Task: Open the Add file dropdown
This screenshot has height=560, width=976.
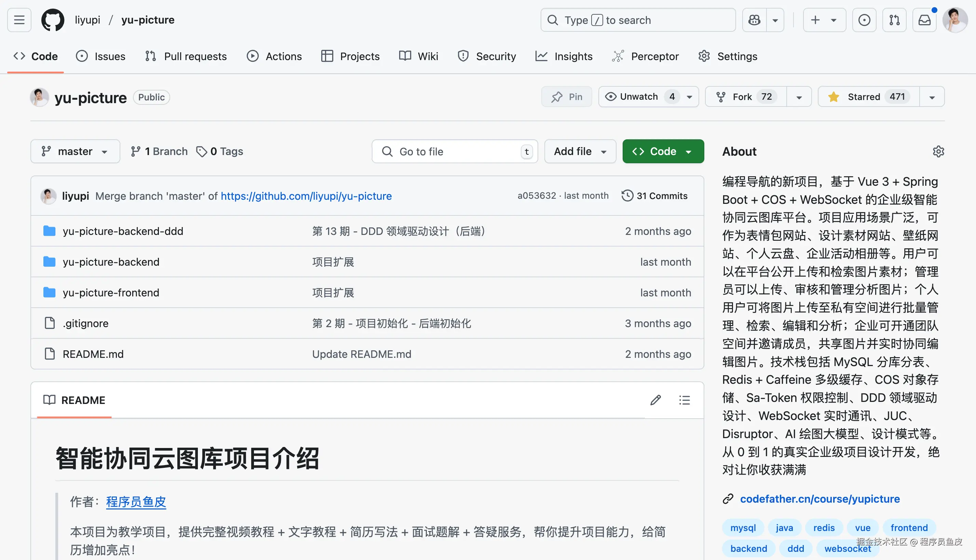Action: coord(580,152)
